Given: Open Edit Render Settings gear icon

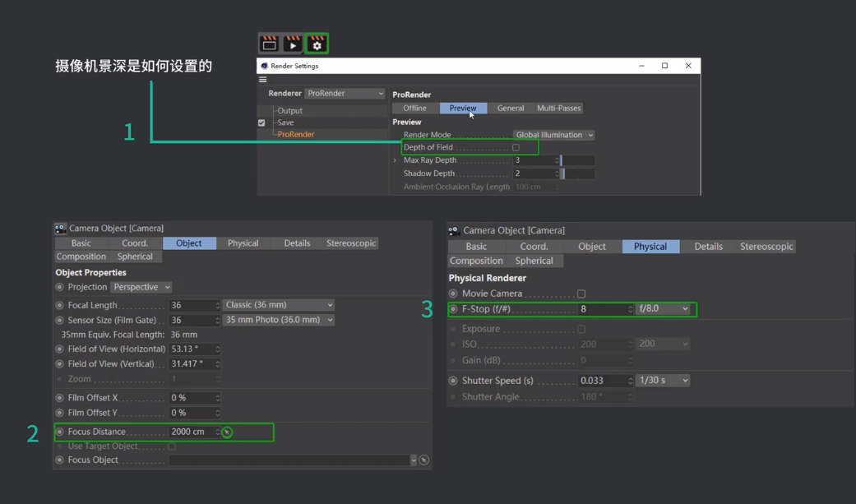Looking at the screenshot, I should tap(317, 44).
